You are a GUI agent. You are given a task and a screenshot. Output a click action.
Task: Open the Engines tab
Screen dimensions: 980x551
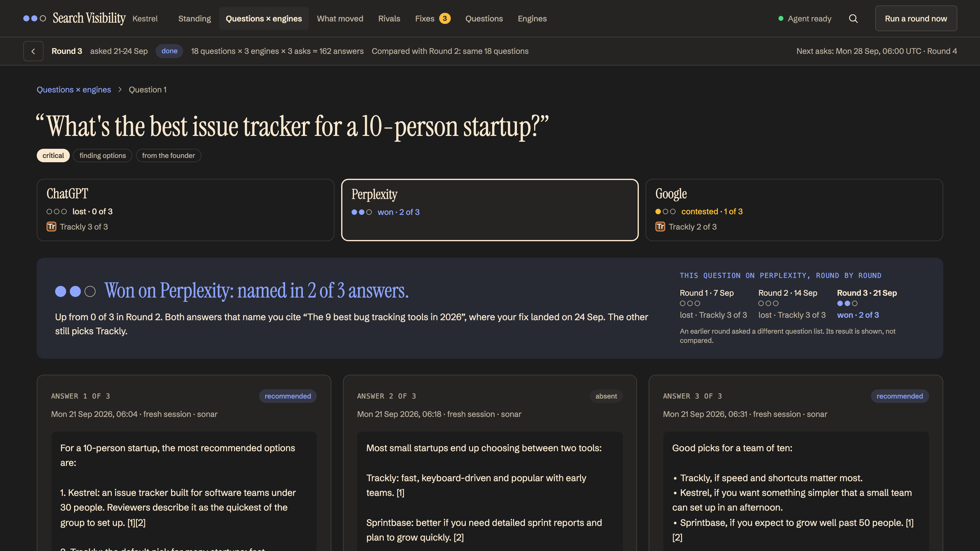pyautogui.click(x=532, y=18)
